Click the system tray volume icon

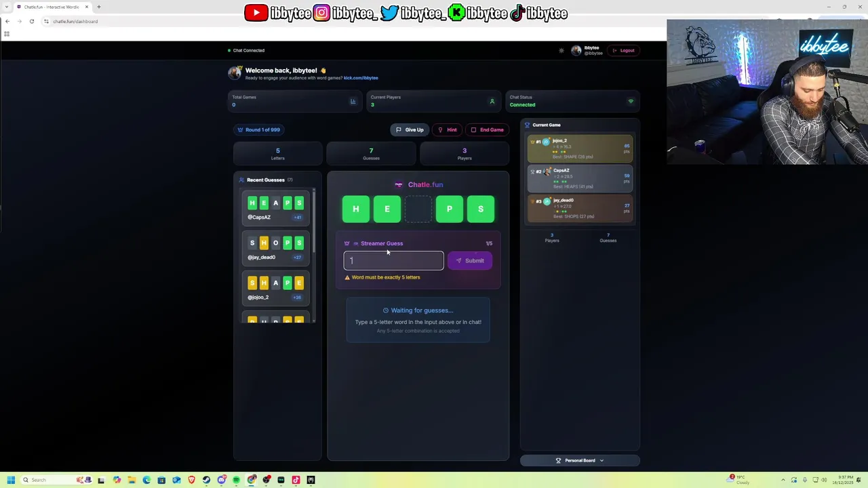pyautogui.click(x=825, y=480)
